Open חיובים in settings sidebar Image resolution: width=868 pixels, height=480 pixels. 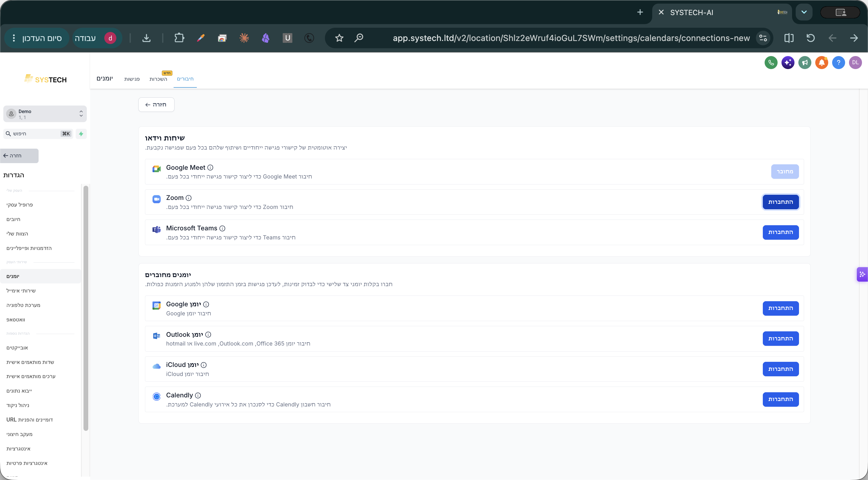pos(13,219)
